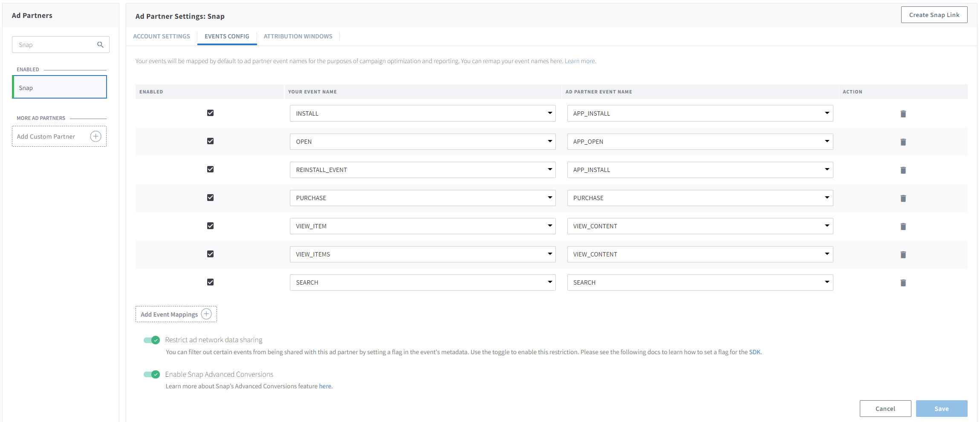Select Snap in the enabled partners list
Viewport: 980px width, 422px height.
coord(60,87)
